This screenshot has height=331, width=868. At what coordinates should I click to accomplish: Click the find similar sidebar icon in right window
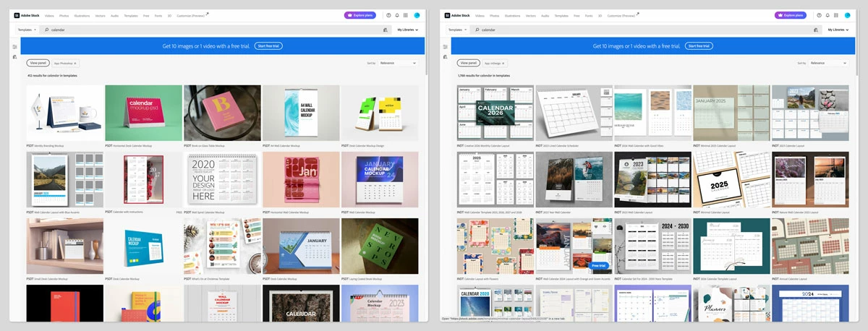pyautogui.click(x=445, y=56)
